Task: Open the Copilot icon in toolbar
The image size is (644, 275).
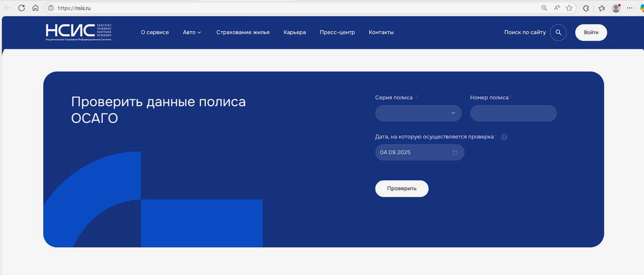Action: 642,8
